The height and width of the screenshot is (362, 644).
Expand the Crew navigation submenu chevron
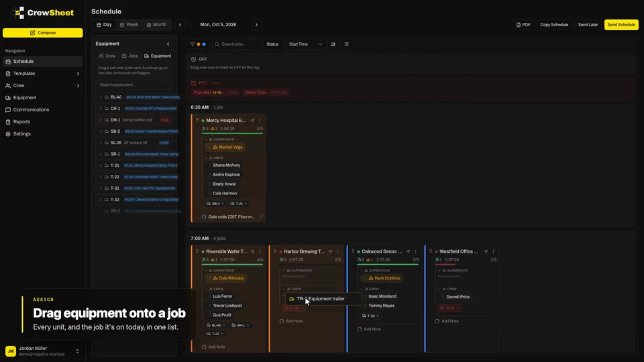tap(78, 86)
